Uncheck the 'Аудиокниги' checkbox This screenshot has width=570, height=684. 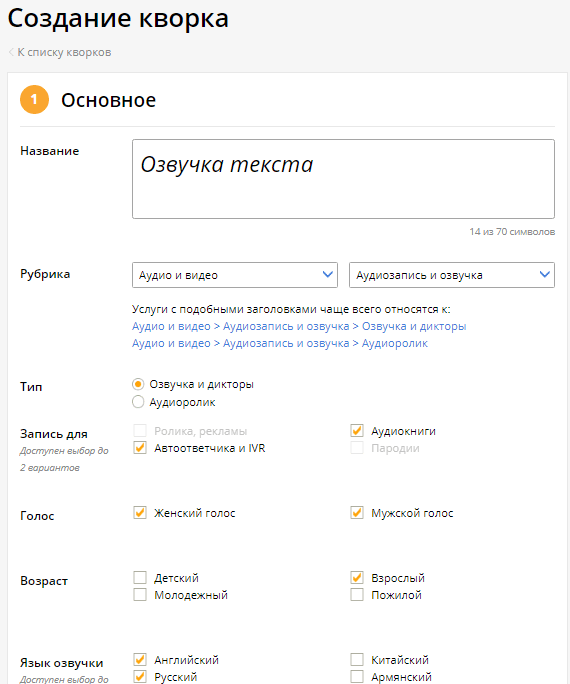pos(357,431)
